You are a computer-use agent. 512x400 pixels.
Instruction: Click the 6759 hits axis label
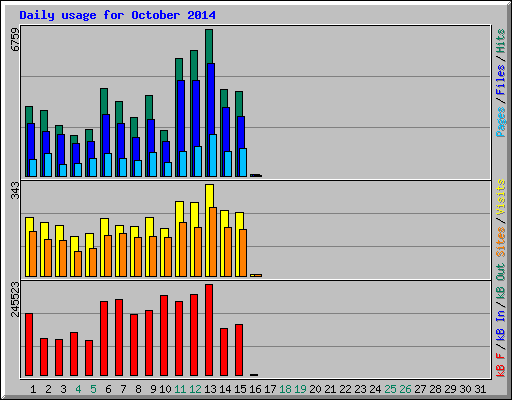click(15, 39)
